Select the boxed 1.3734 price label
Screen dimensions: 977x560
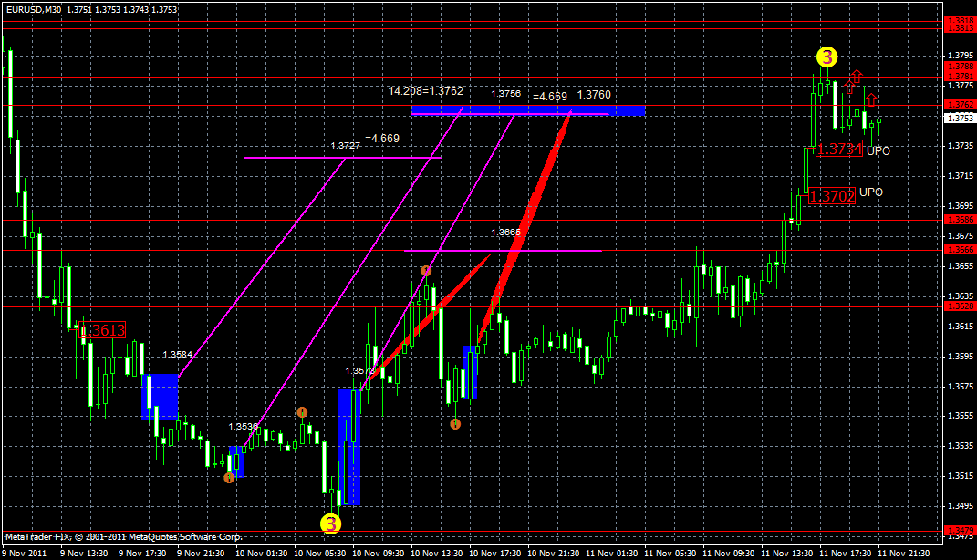coord(839,149)
